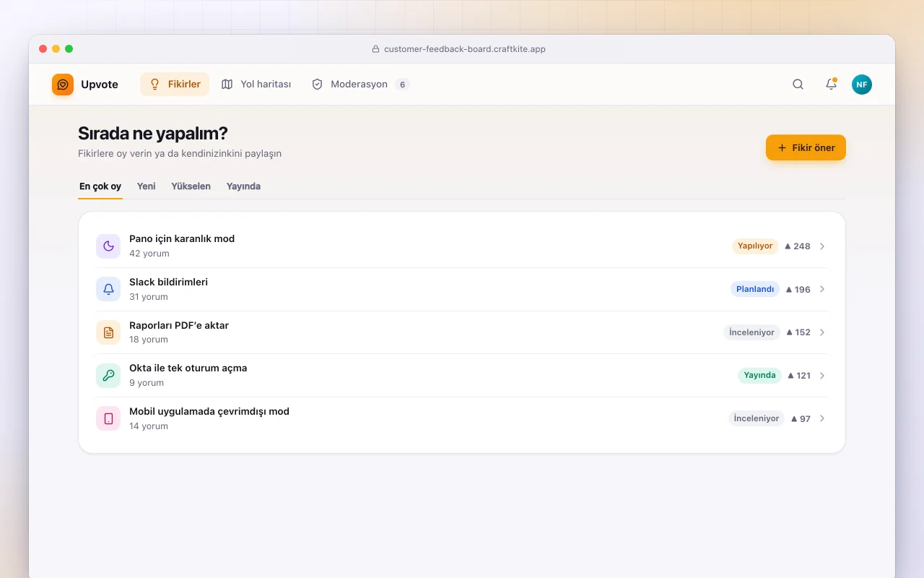924x578 pixels.
Task: Upvote the idea with 121 votes
Action: click(x=799, y=376)
